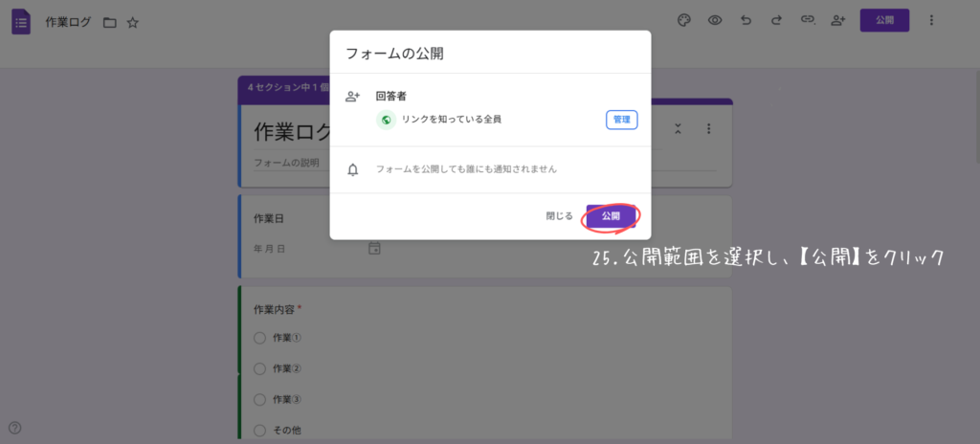Click フォームを公開しても誰にも通知されません text
This screenshot has height=444, width=980.
tap(466, 168)
